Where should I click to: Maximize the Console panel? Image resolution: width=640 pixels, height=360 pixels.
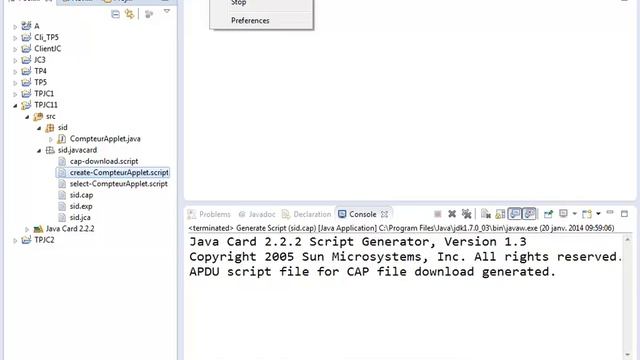[x=624, y=213]
